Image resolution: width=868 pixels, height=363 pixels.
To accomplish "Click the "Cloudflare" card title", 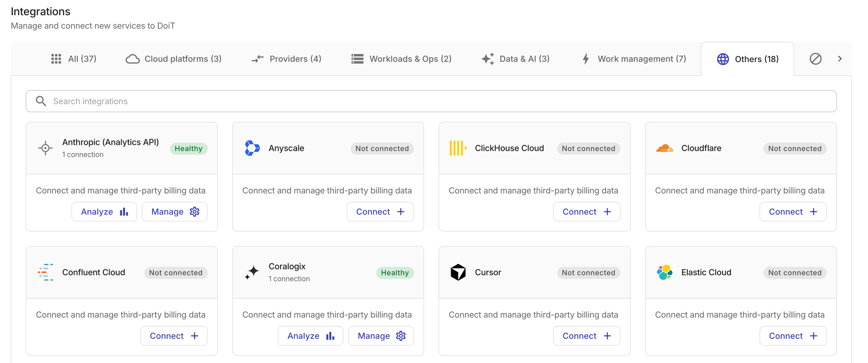I will (701, 148).
